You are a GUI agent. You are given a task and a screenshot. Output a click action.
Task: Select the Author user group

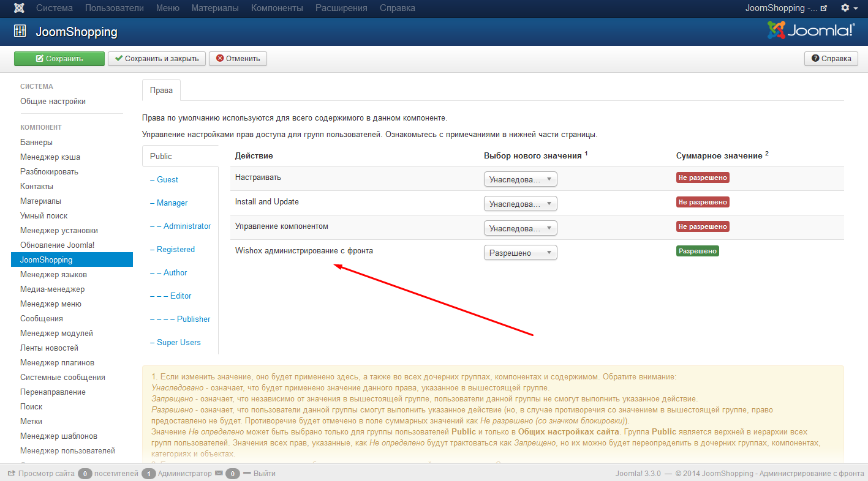coord(168,273)
